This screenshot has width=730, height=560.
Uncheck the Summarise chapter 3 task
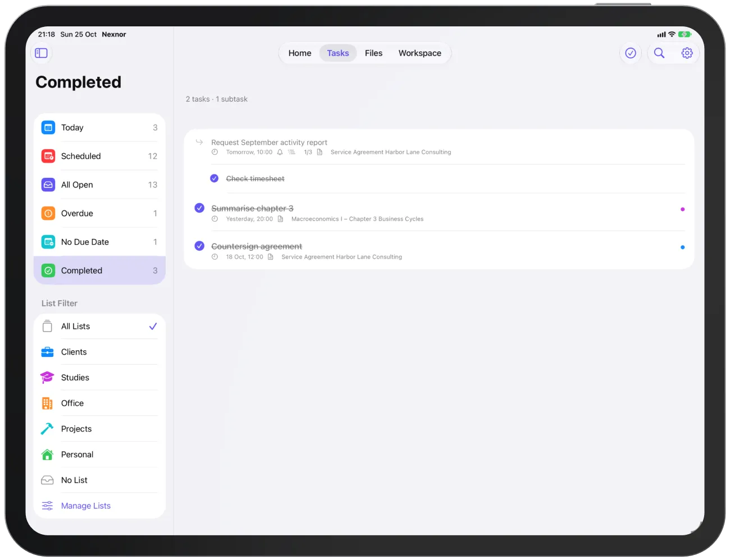[199, 208]
